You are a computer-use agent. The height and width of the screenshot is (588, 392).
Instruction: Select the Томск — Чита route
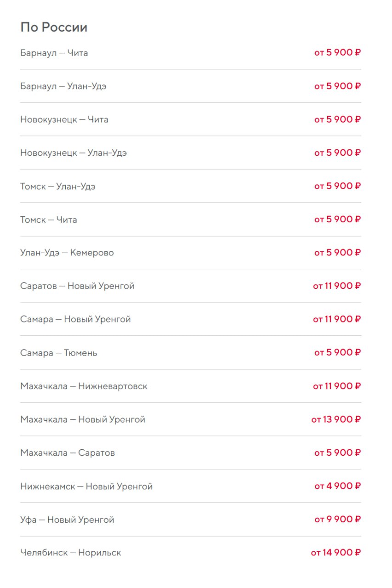[x=49, y=220]
